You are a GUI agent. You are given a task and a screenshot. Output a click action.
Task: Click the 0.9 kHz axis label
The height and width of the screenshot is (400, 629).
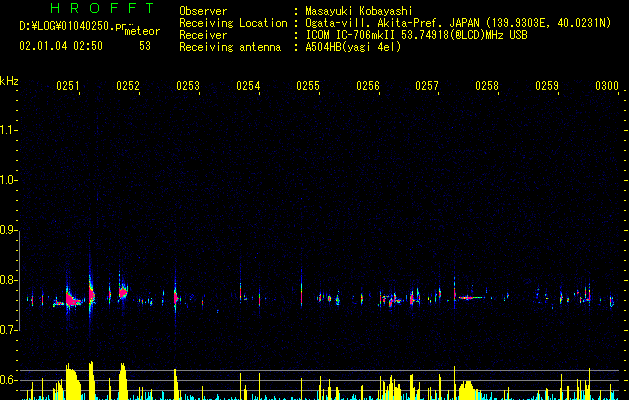pos(8,230)
